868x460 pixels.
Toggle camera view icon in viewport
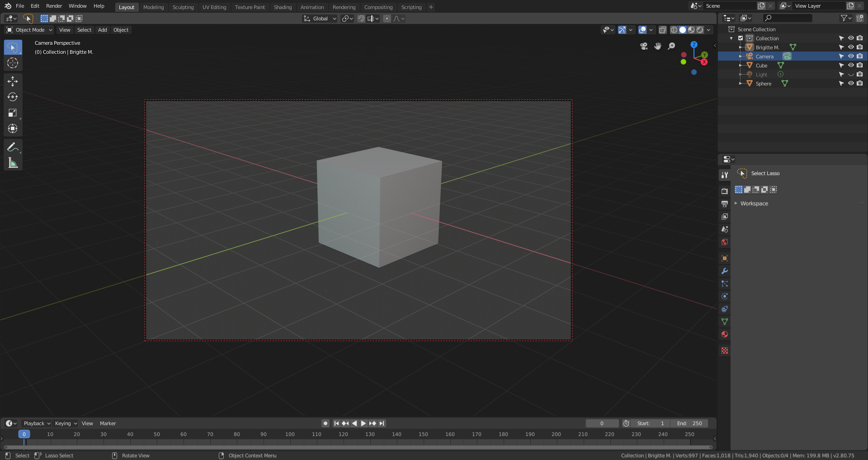644,46
